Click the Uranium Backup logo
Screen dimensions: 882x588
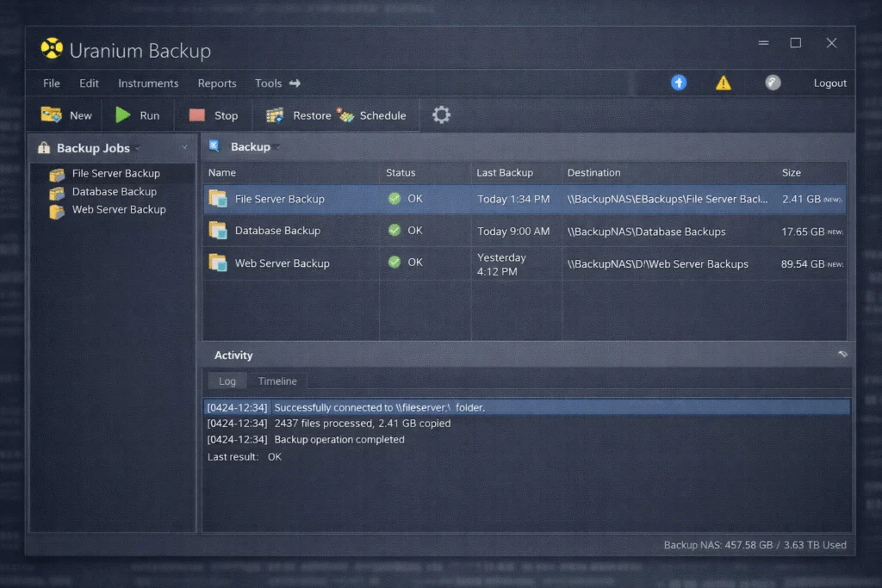pos(53,49)
